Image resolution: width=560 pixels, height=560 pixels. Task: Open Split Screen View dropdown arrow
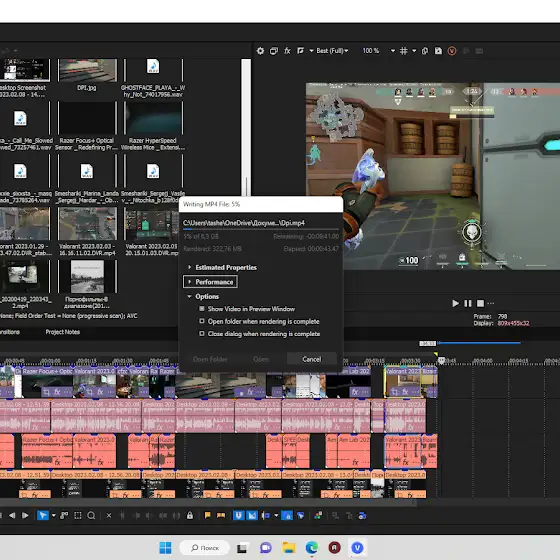pos(311,51)
